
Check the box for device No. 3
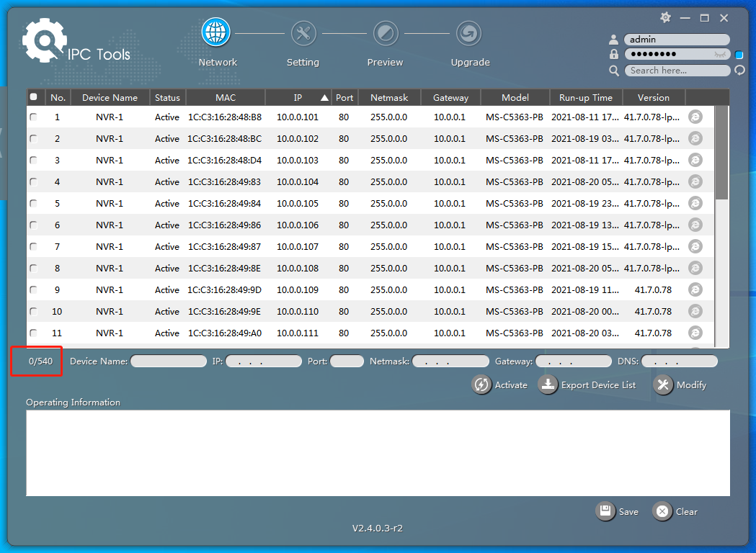tap(33, 160)
